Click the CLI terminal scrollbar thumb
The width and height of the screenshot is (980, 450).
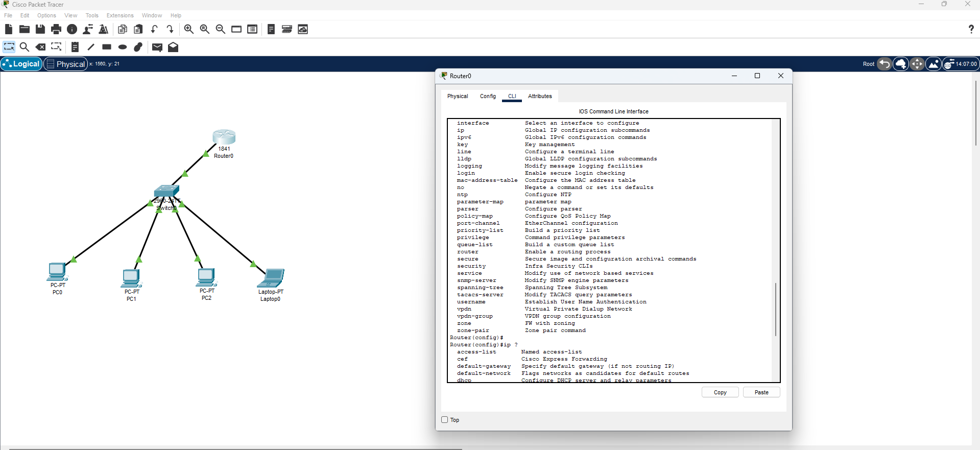coord(775,309)
